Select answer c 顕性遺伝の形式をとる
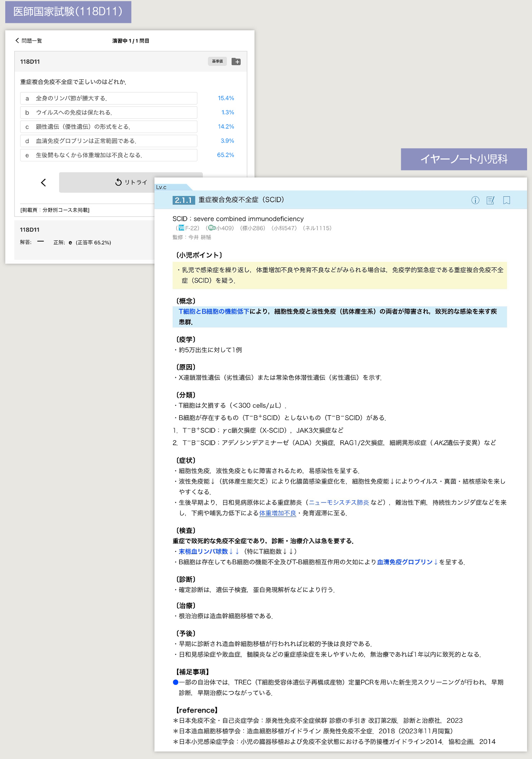Viewport: 532px width, 759px height. click(109, 127)
